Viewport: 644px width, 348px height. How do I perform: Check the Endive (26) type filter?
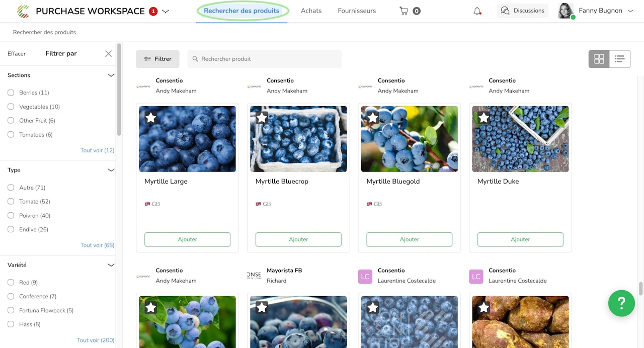coord(11,230)
